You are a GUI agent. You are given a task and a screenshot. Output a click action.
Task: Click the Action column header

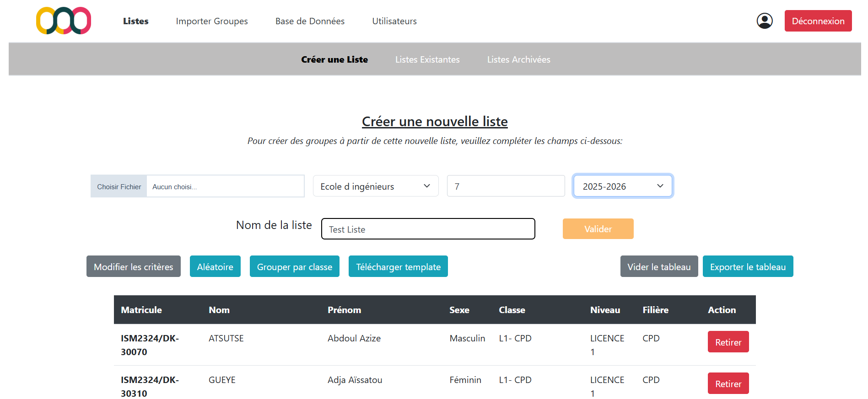pyautogui.click(x=722, y=310)
